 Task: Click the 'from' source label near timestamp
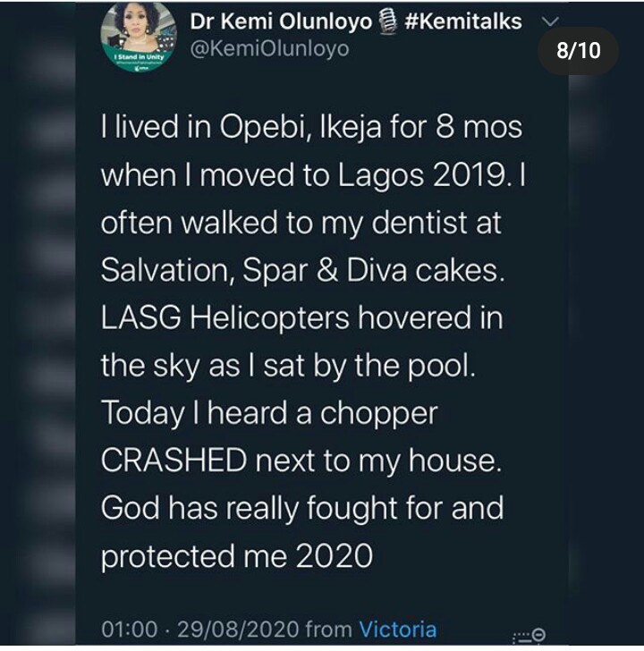(x=327, y=629)
